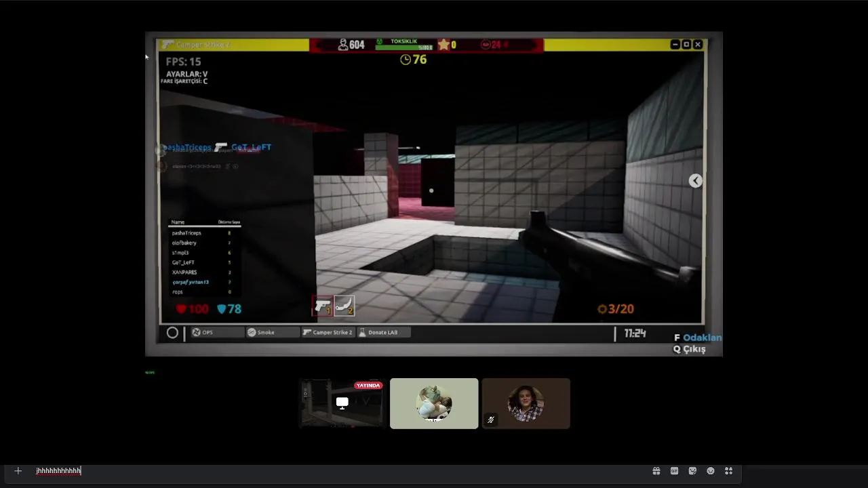Click the gift icon in message bar

[656, 471]
